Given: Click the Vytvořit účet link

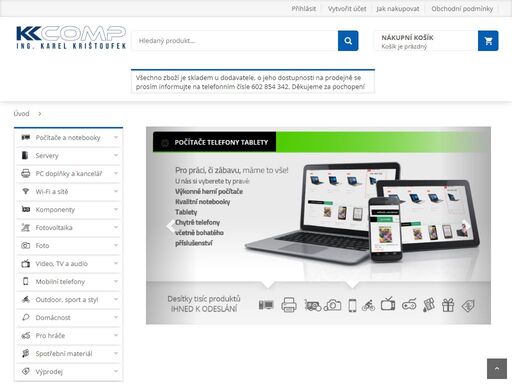Looking at the screenshot, I should coord(347,9).
